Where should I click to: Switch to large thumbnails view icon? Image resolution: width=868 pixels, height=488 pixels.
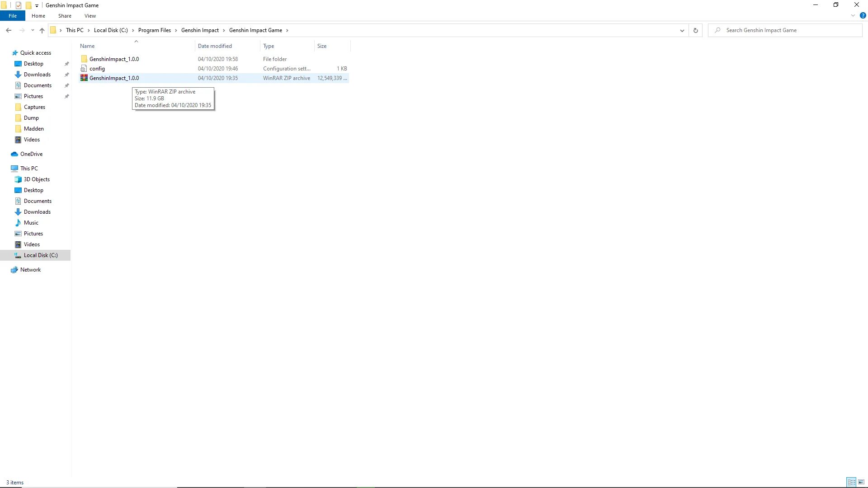[861, 482]
